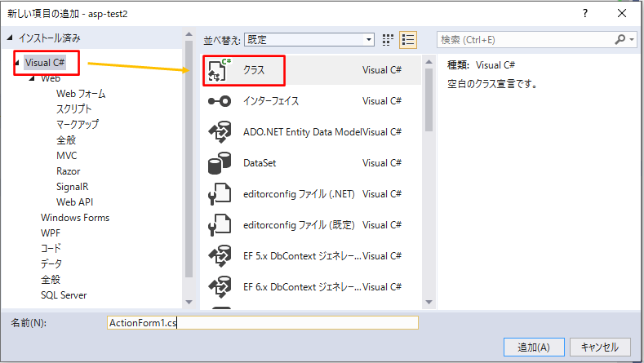Image resolution: width=644 pixels, height=363 pixels.
Task: Click the EF 6.x DbContext ジェネレー... label
Action: click(x=302, y=287)
